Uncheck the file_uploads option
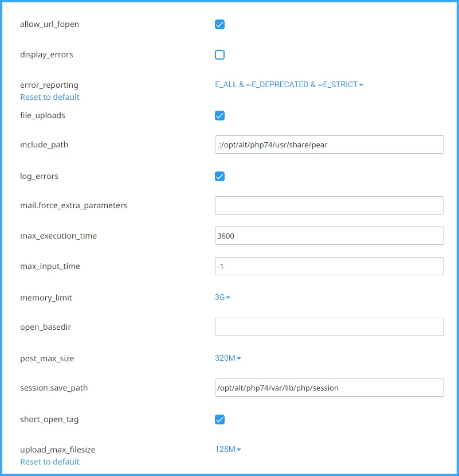The image size is (459, 476). click(x=219, y=115)
